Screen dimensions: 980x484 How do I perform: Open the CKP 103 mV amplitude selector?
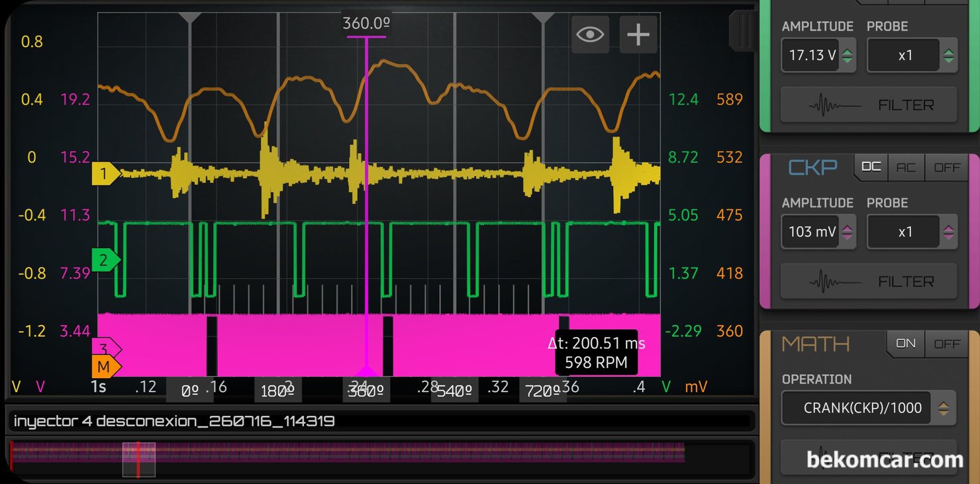click(818, 232)
